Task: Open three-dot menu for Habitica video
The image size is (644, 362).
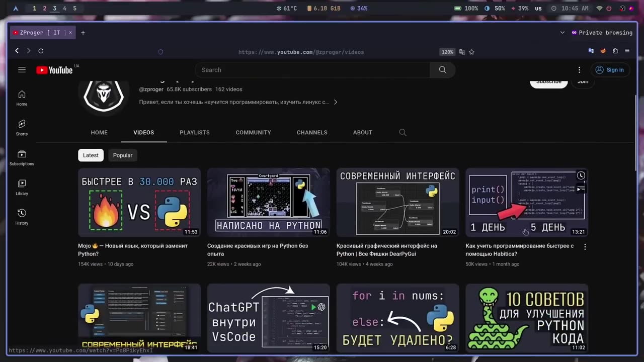Action: (x=585, y=247)
